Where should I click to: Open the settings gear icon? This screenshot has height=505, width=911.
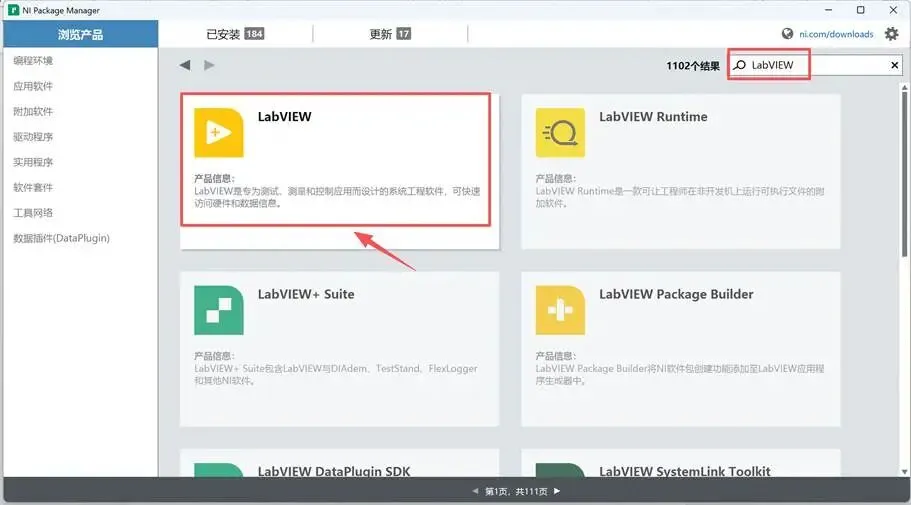[x=891, y=34]
